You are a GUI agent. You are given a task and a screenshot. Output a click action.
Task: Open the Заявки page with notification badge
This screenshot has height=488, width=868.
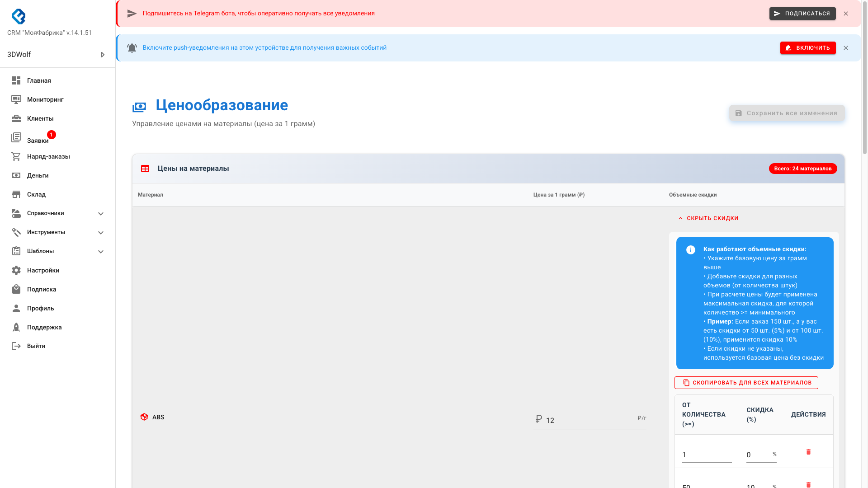coord(38,140)
